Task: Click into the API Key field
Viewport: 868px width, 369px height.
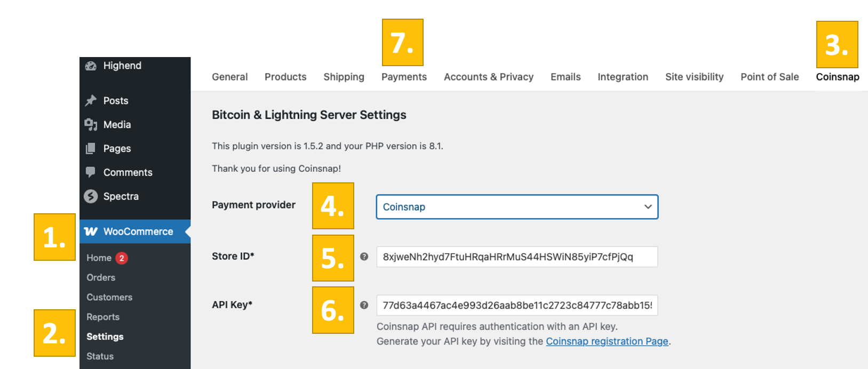Action: (x=516, y=306)
